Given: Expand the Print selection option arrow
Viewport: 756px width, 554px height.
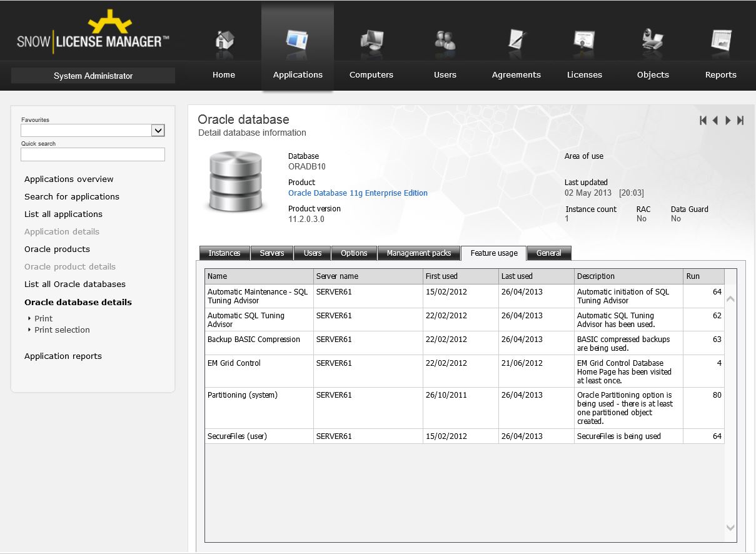Looking at the screenshot, I should click(x=29, y=330).
